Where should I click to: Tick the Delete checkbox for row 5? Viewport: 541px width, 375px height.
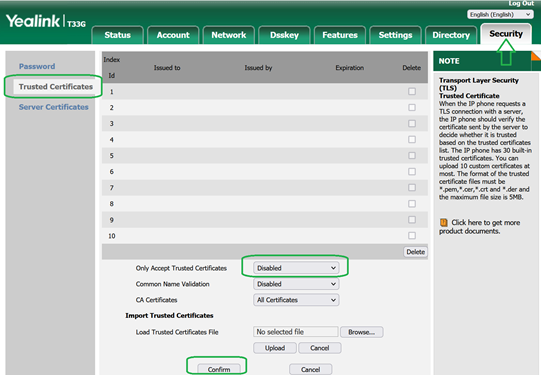click(412, 156)
